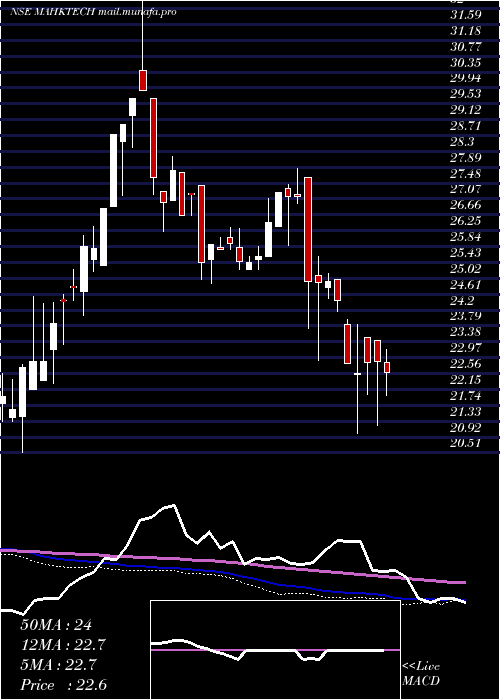Click the 31.59 price axis label
The width and height of the screenshot is (500, 700).
(466, 15)
